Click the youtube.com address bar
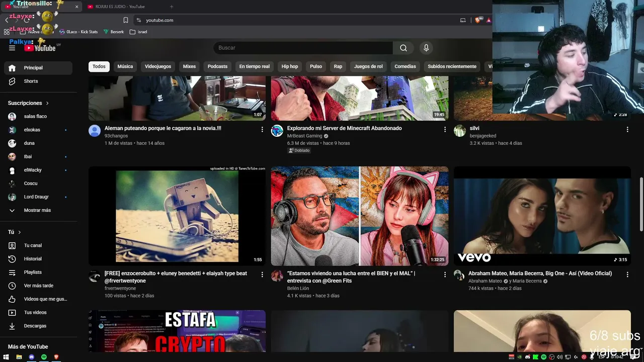 pyautogui.click(x=297, y=20)
